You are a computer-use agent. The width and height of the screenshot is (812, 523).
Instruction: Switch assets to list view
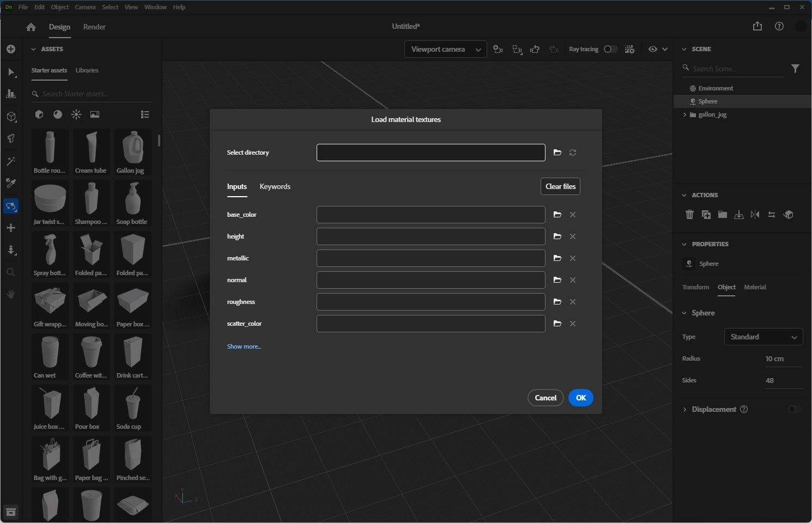(x=145, y=114)
